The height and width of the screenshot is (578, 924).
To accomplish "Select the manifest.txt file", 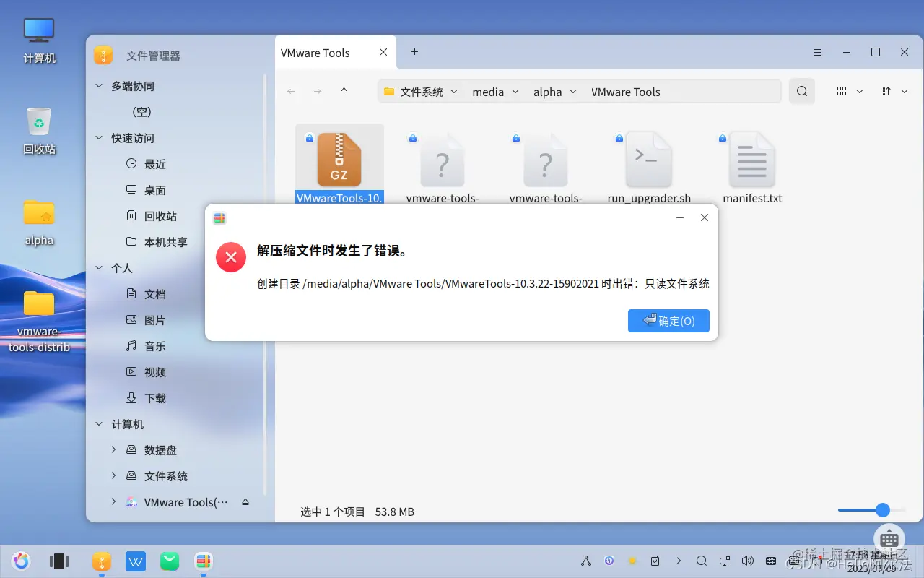I will pyautogui.click(x=752, y=159).
